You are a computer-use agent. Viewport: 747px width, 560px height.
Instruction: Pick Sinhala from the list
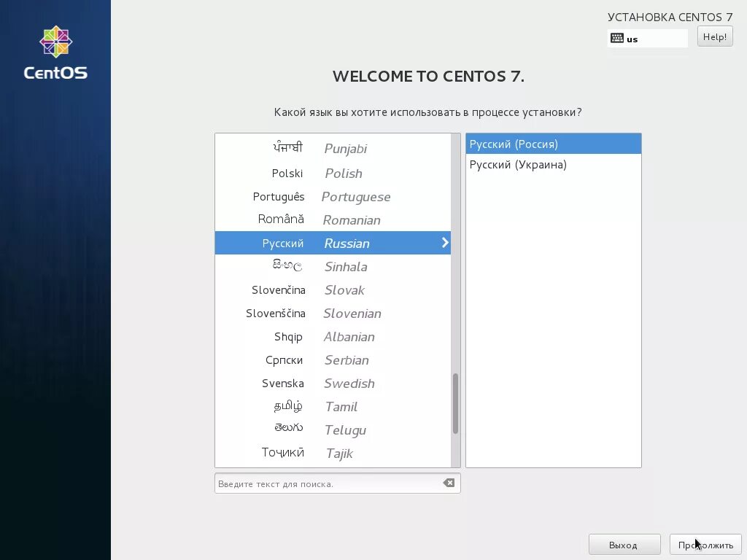(x=333, y=266)
